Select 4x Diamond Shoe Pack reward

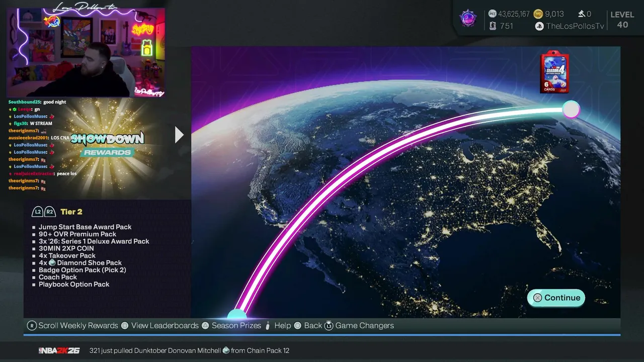(x=80, y=263)
